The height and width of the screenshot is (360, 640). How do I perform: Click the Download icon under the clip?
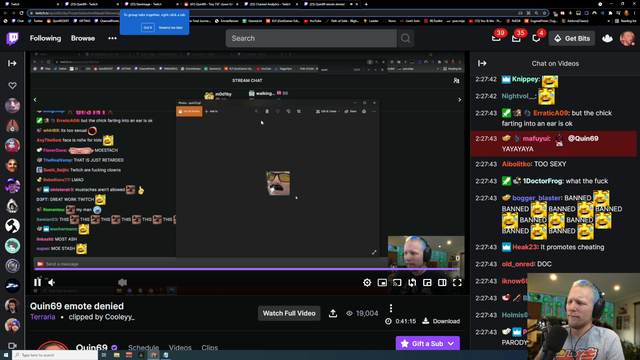click(426, 321)
